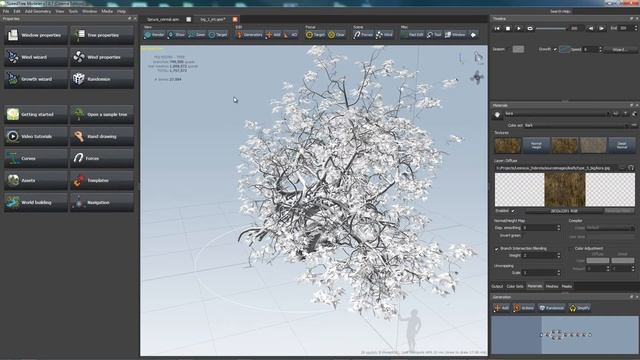Click the Season color swatch

[518, 49]
